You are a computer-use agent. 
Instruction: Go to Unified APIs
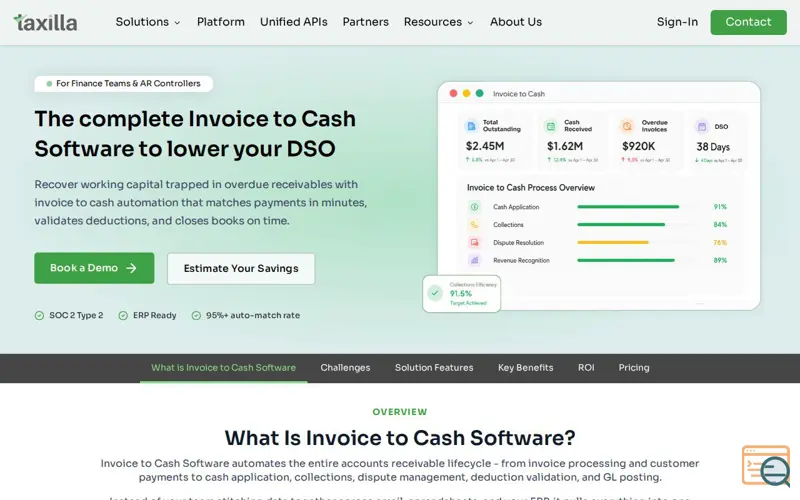(293, 22)
